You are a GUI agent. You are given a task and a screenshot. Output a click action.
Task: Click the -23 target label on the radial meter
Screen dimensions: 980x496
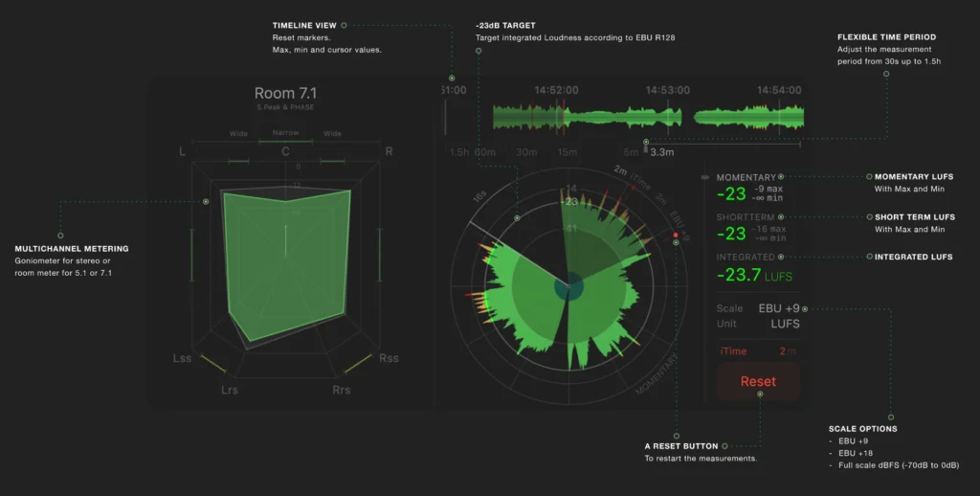tap(568, 201)
